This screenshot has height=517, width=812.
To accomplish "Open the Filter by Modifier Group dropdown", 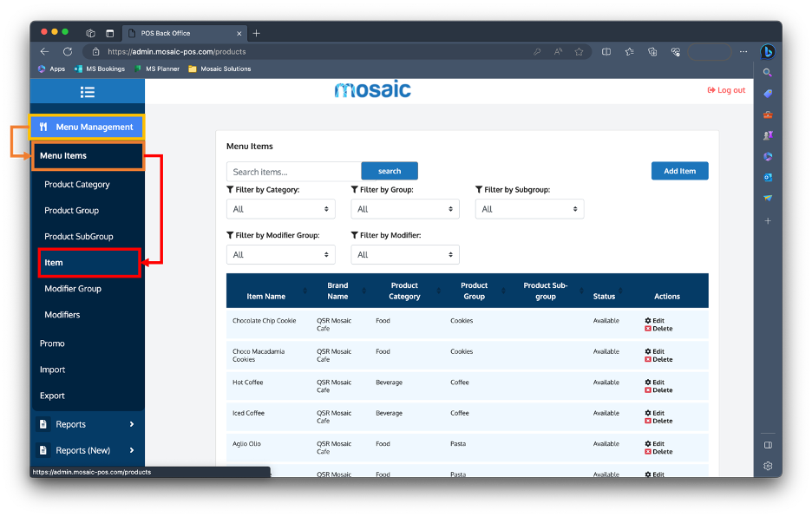I will 280,254.
